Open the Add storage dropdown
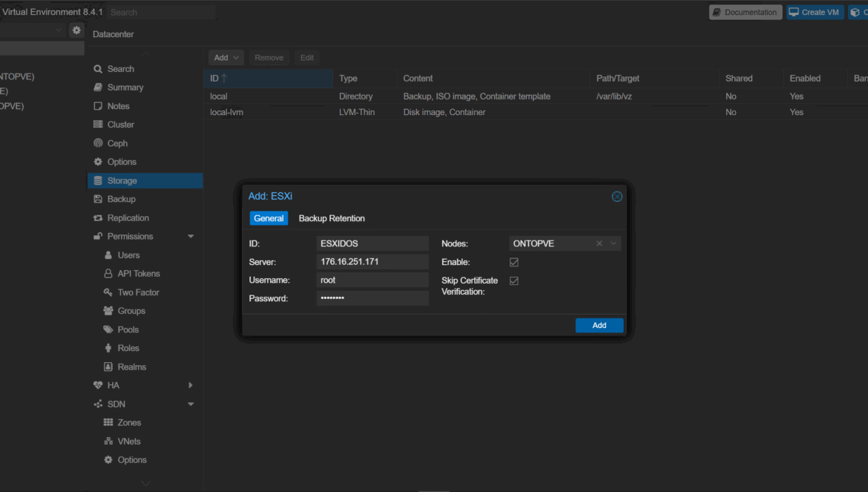 pos(226,58)
